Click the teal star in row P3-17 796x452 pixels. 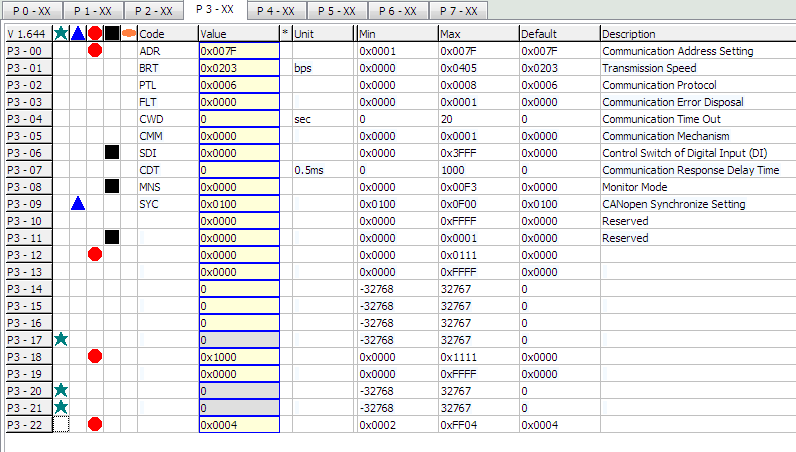tap(61, 340)
